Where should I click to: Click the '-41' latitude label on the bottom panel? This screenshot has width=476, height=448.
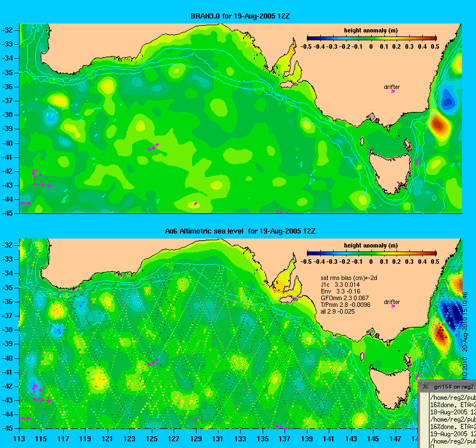[x=8, y=372]
